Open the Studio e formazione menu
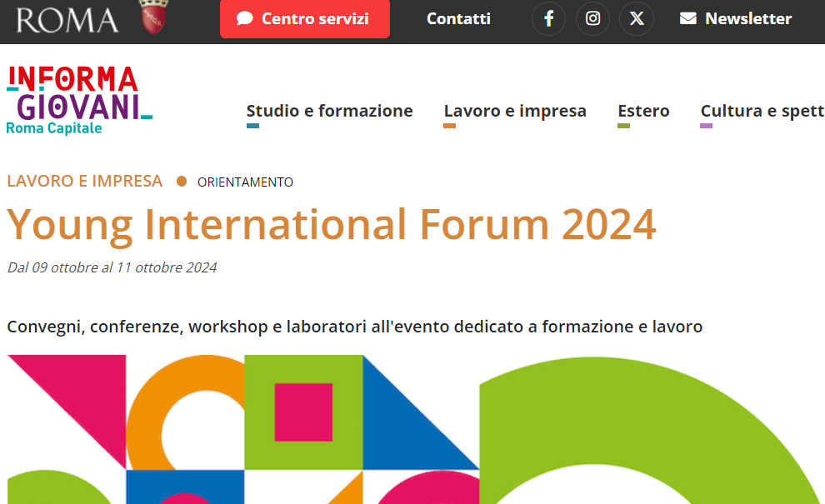Image resolution: width=825 pixels, height=504 pixels. pos(329,111)
